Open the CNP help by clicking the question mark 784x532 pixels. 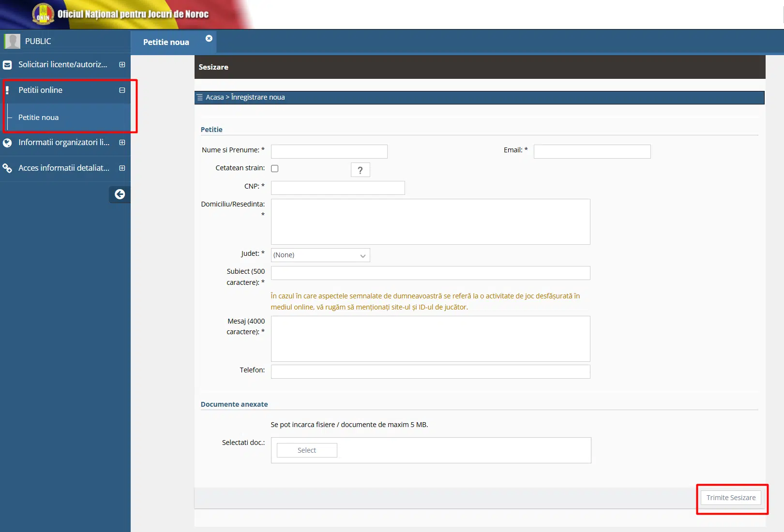360,170
